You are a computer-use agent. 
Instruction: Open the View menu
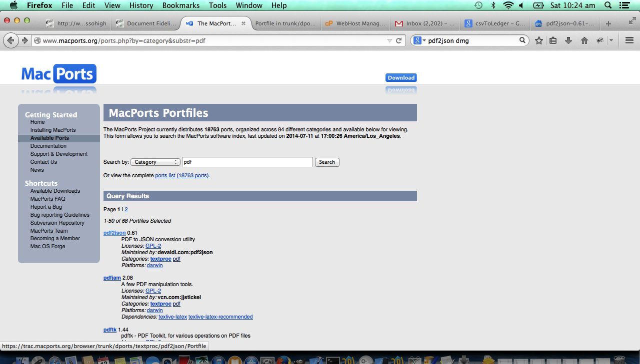[x=112, y=5]
